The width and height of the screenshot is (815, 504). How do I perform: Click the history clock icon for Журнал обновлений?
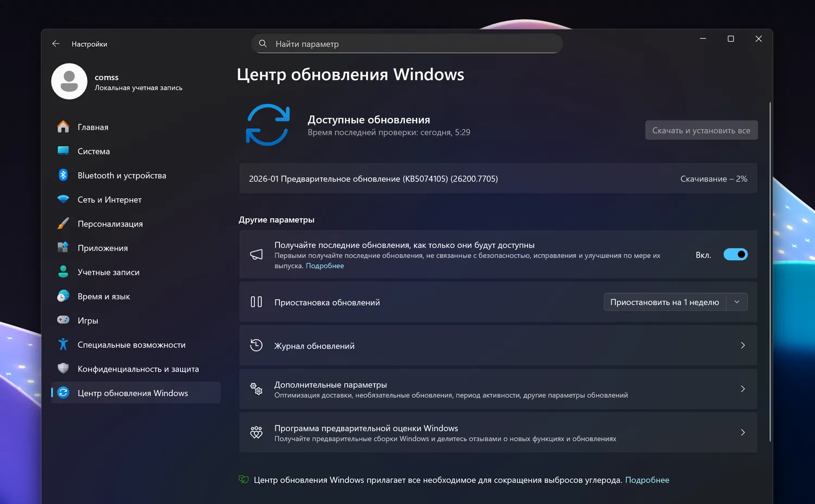256,345
